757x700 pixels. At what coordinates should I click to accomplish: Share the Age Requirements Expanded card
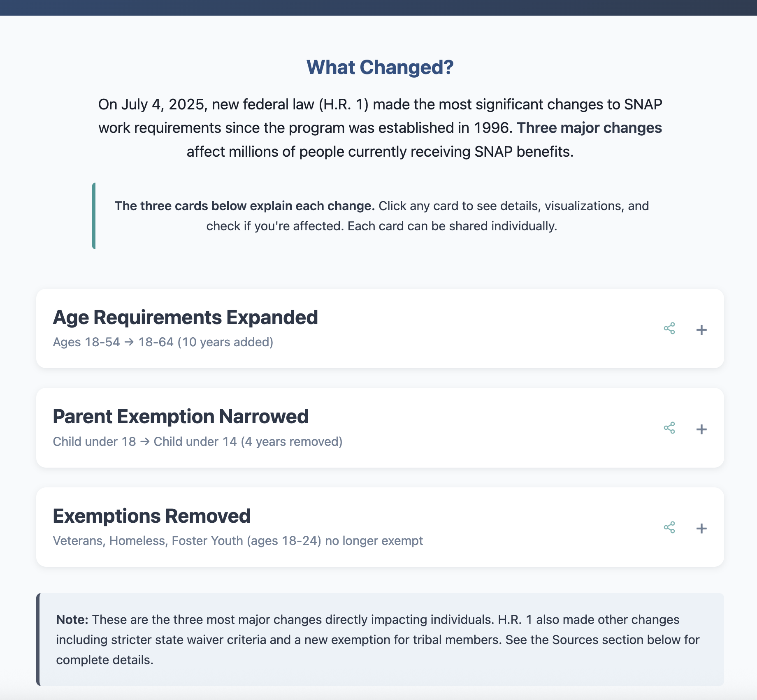coord(669,328)
